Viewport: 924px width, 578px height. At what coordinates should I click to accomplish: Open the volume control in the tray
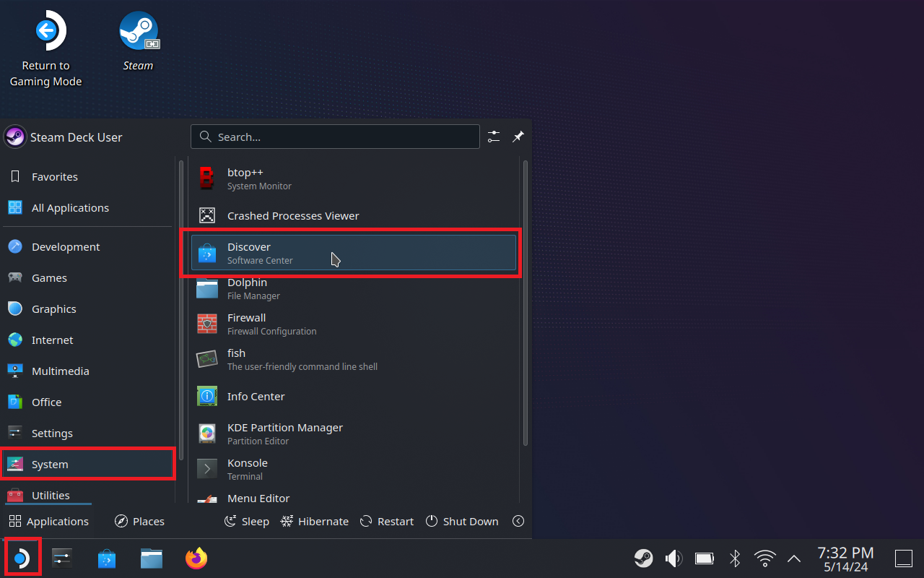[673, 558]
